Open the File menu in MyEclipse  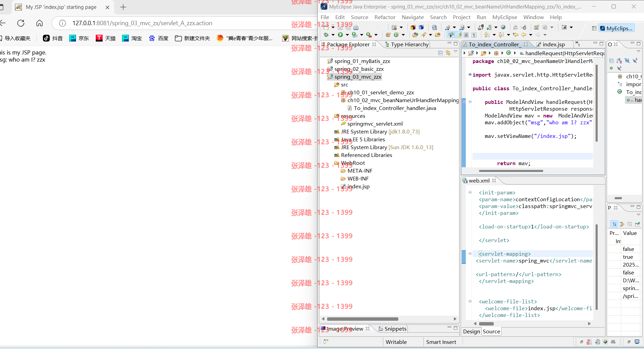[x=325, y=17]
